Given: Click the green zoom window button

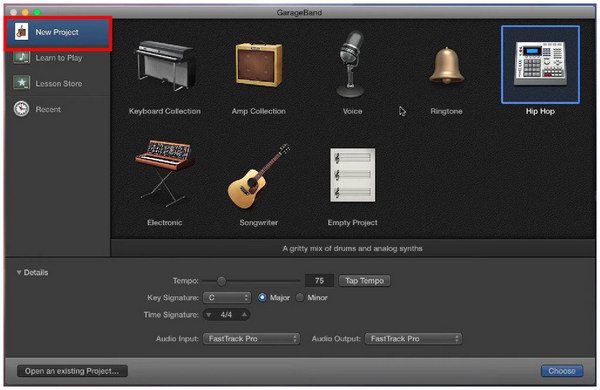Looking at the screenshot, I should (x=37, y=12).
